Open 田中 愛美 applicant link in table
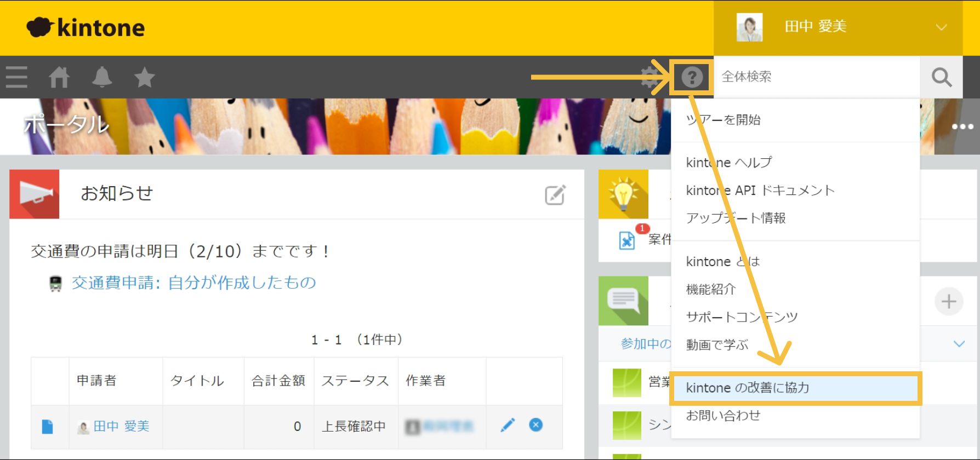This screenshot has width=980, height=460. coord(121,427)
